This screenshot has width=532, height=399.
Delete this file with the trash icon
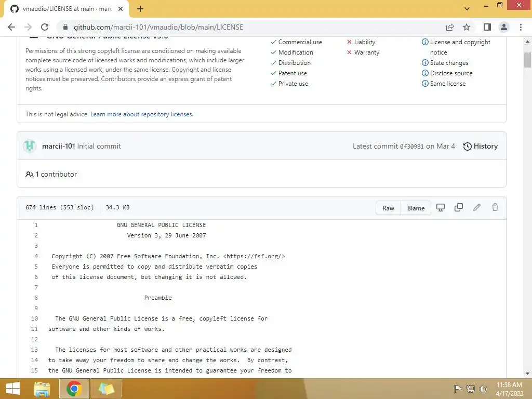point(495,207)
